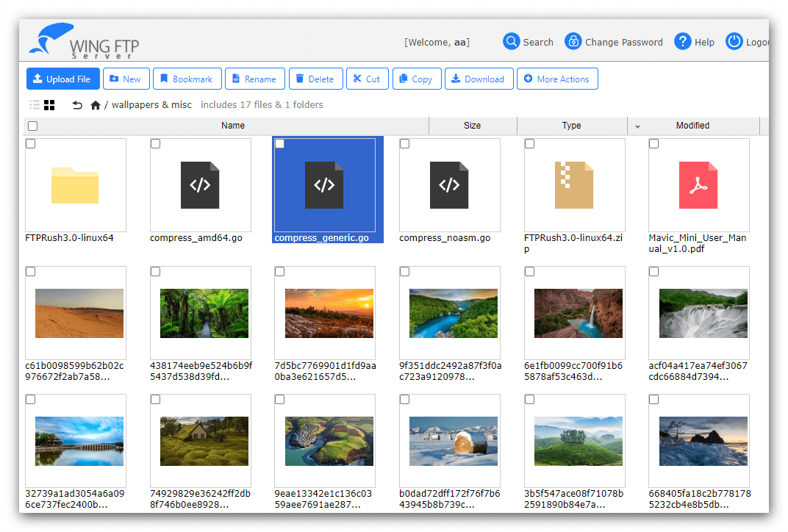788x532 pixels.
Task: Click the Help question mark icon
Action: point(682,41)
